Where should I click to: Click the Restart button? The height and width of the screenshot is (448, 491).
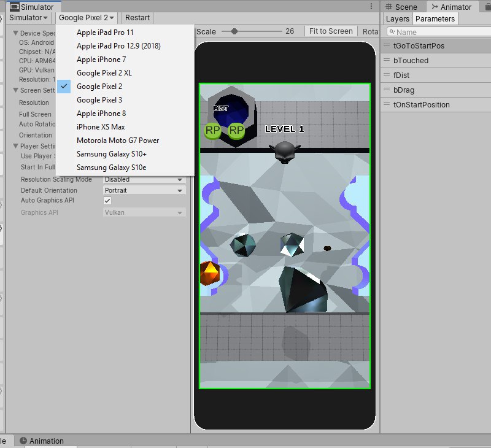[137, 18]
